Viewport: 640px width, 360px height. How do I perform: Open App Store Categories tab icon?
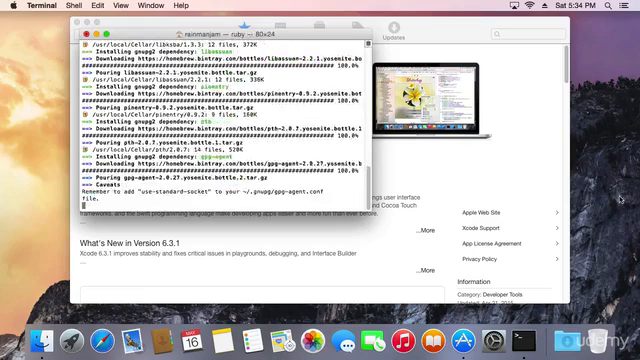[x=319, y=25]
